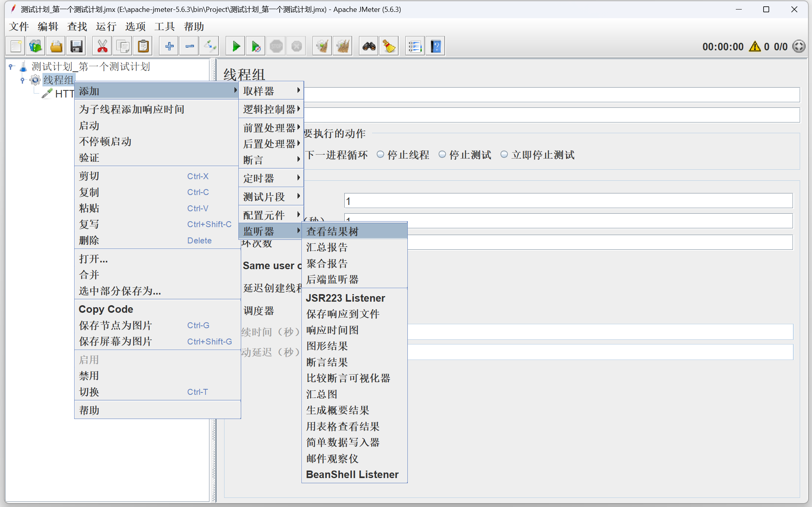The width and height of the screenshot is (812, 507).
Task: Click the Shutdown test icon
Action: pos(297,46)
